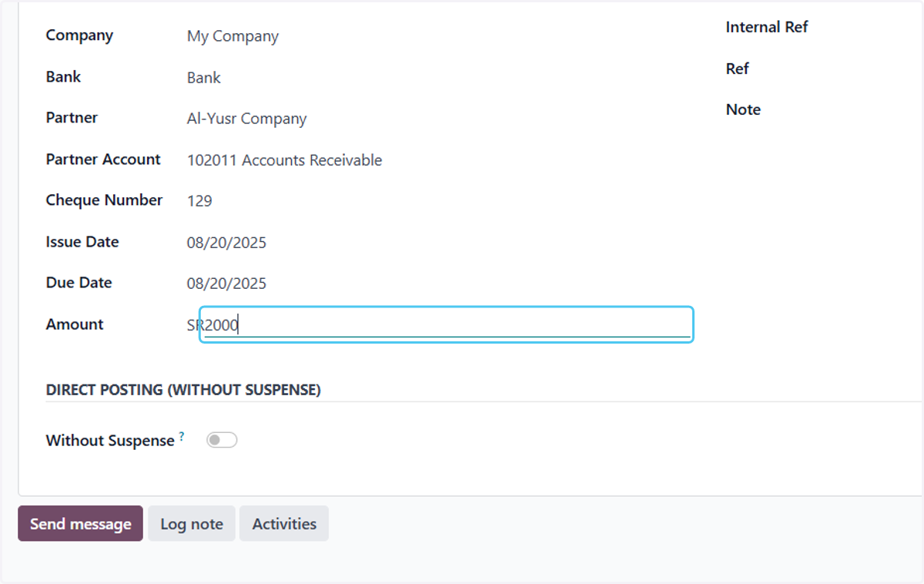The width and height of the screenshot is (924, 584).
Task: Select the Al-Yusr Company partner field
Action: (246, 119)
